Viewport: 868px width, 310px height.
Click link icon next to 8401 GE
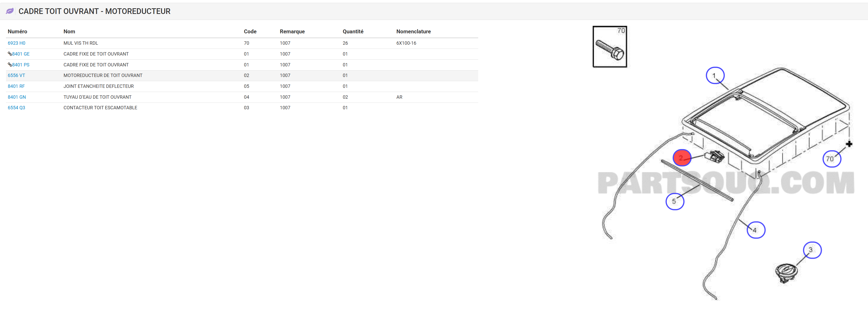10,54
